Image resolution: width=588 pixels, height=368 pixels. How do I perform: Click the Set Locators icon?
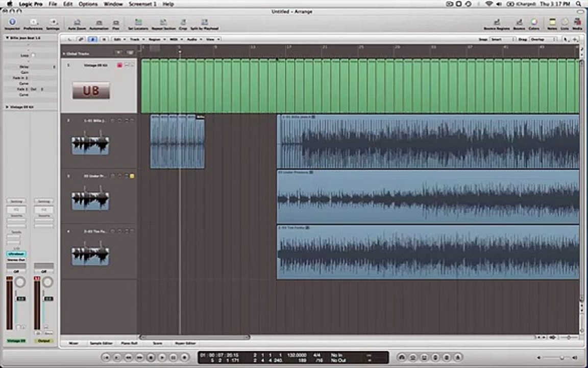point(138,22)
